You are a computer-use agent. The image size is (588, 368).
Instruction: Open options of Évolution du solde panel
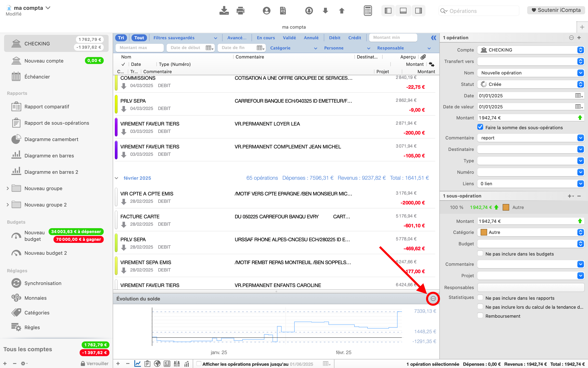pyautogui.click(x=433, y=299)
